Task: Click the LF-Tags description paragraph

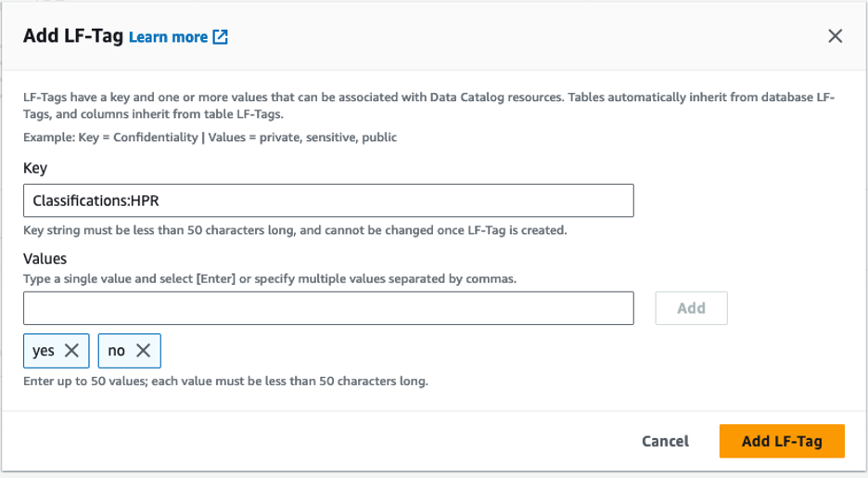Action: point(427,106)
